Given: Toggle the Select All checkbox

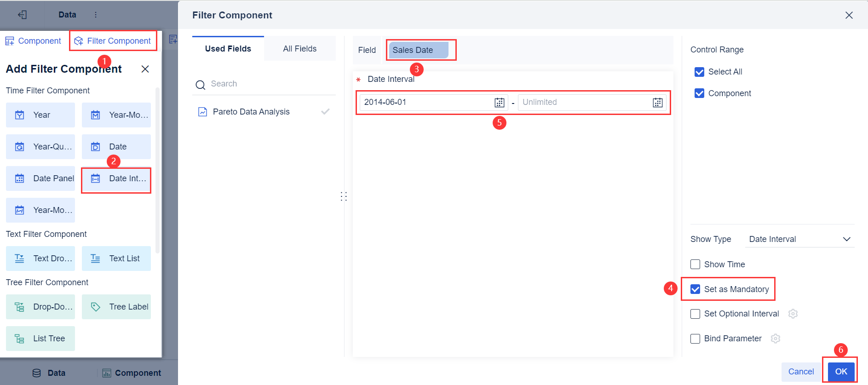Looking at the screenshot, I should coord(699,72).
